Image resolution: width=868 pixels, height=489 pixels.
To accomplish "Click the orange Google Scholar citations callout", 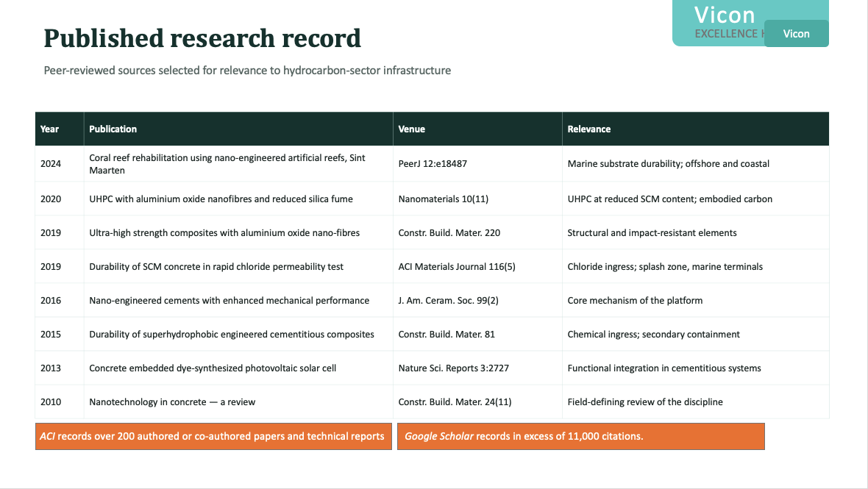I will click(x=580, y=437).
